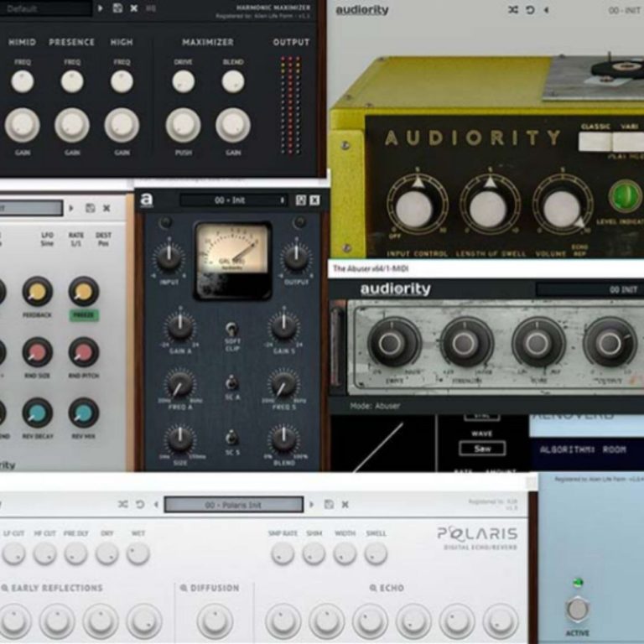Click the Push knob in Maximizer section
The height and width of the screenshot is (644, 644).
[183, 125]
